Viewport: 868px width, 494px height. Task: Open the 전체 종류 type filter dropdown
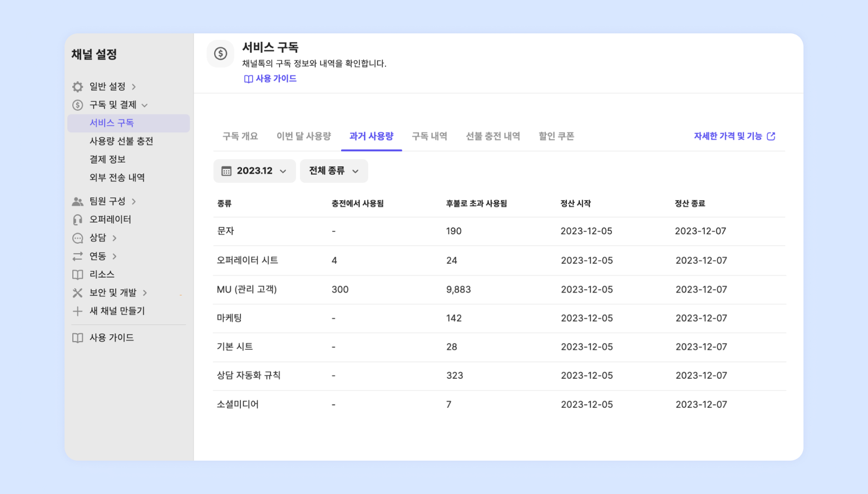pyautogui.click(x=334, y=171)
